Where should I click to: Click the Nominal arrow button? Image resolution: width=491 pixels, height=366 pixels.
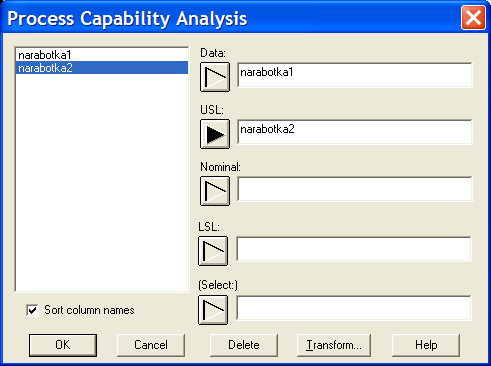[215, 191]
